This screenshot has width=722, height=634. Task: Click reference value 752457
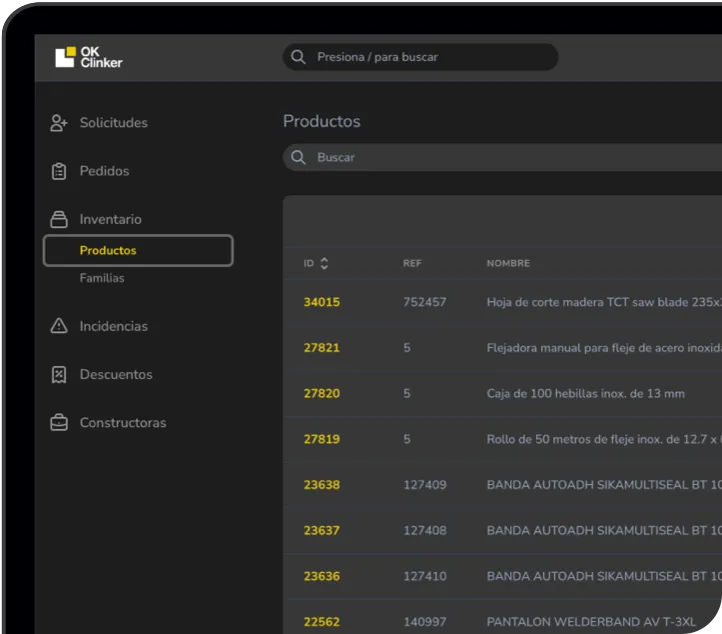pyautogui.click(x=425, y=302)
